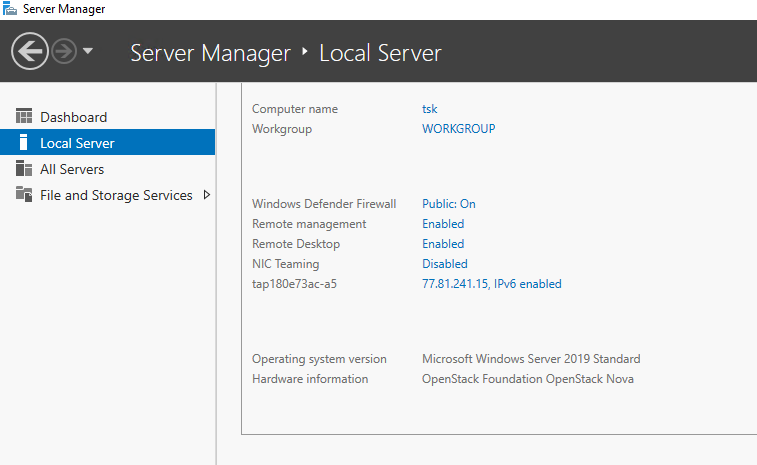Click the Operating system version label

click(x=319, y=359)
